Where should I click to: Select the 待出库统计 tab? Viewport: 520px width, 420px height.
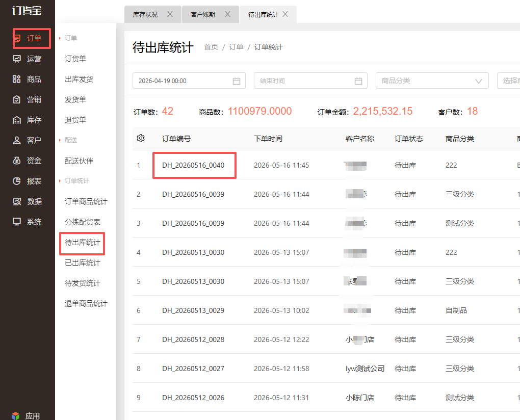(x=263, y=15)
